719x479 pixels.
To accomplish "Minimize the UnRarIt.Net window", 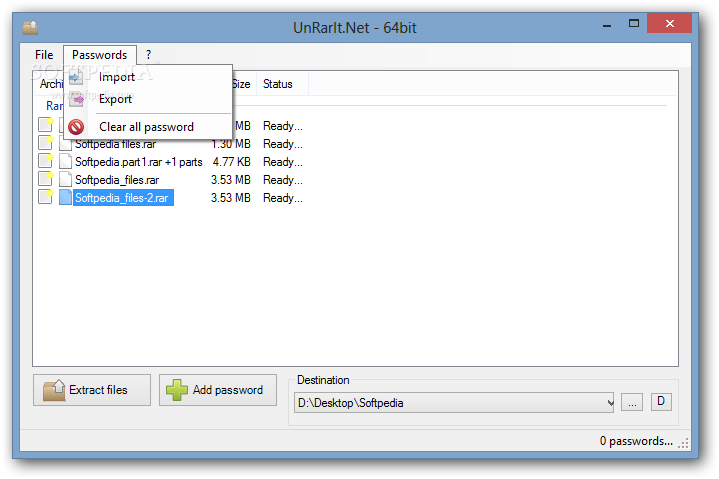I will coord(607,24).
